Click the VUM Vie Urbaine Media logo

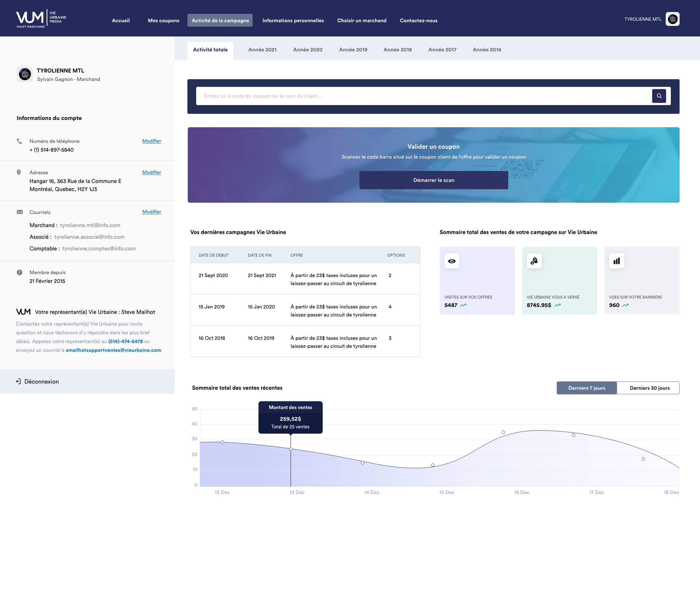(x=41, y=19)
